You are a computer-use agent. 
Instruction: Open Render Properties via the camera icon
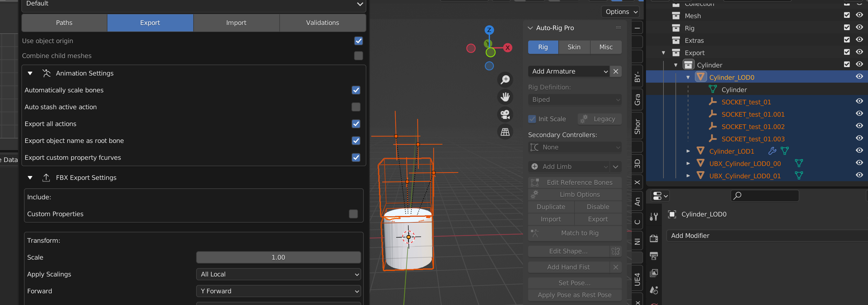[x=654, y=239]
